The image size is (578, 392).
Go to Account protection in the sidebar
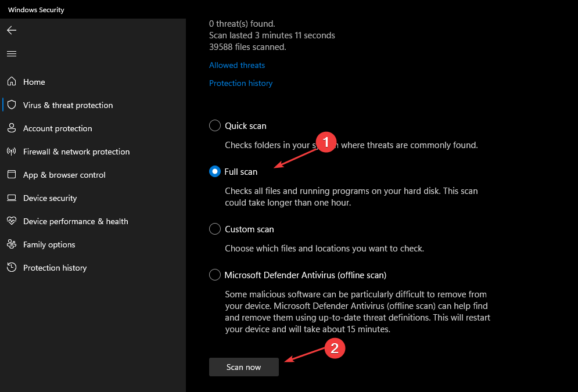click(58, 128)
